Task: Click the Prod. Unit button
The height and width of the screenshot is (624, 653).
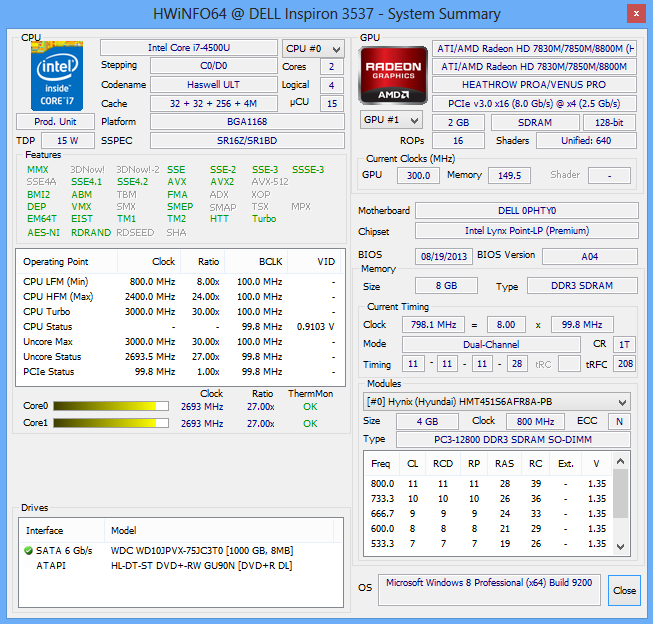Action: (x=55, y=122)
